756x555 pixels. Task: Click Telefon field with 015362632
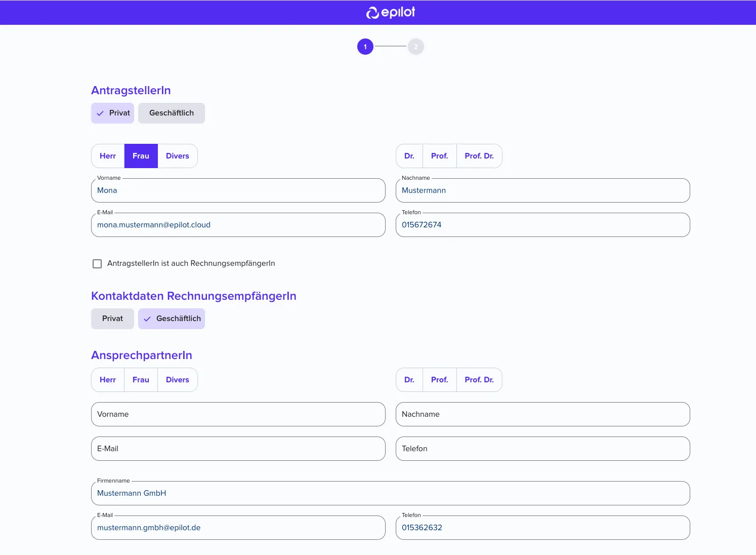[x=543, y=528]
